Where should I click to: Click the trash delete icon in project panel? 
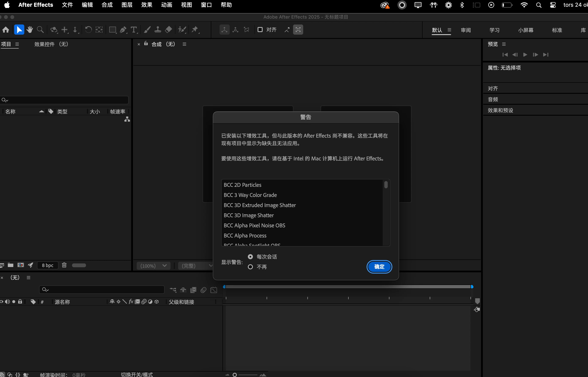[64, 265]
